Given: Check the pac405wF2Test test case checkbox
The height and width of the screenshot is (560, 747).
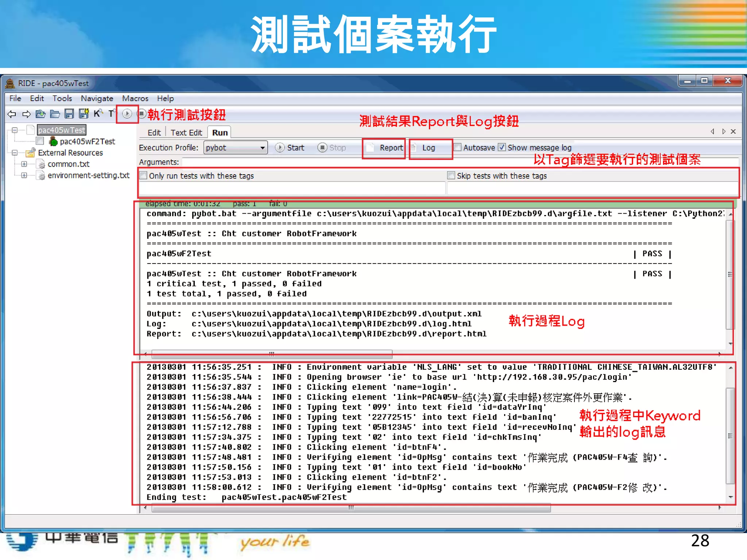Looking at the screenshot, I should [40, 141].
